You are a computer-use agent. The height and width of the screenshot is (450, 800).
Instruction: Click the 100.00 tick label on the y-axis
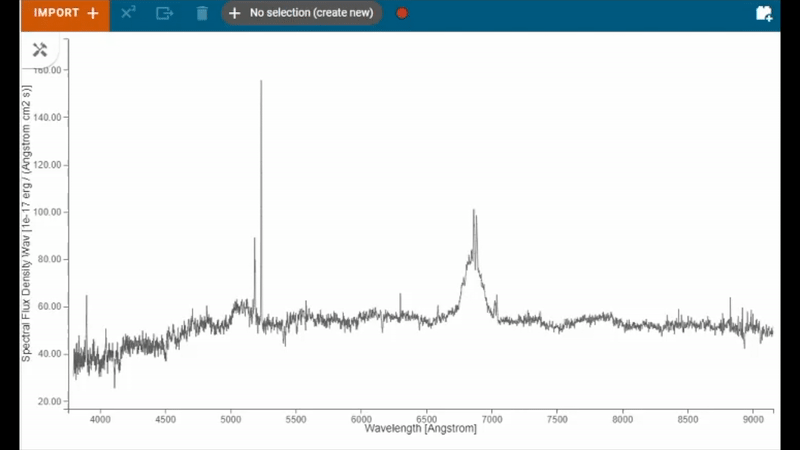[x=47, y=212]
